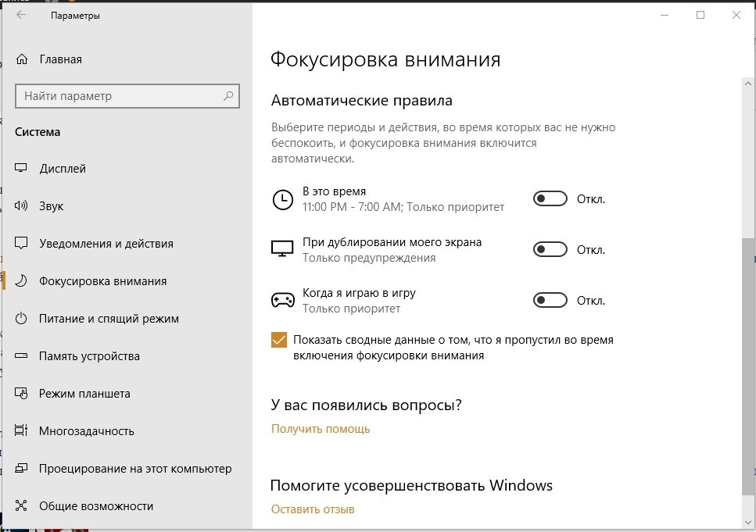Select Память устройства in sidebar
This screenshot has width=756, height=532.
coord(89,356)
